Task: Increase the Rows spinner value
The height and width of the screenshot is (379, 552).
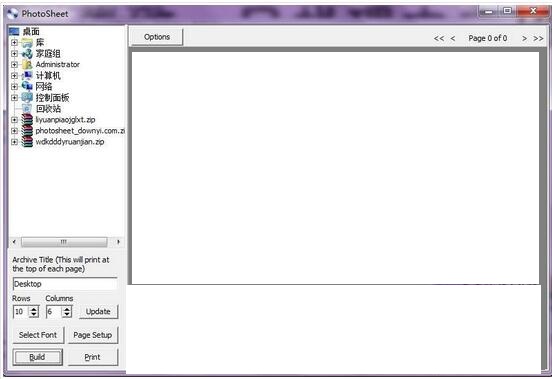Action: pos(34,309)
